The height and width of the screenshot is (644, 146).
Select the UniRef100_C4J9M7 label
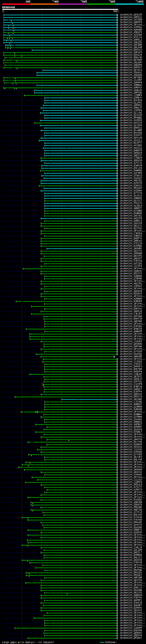coord(131,80)
